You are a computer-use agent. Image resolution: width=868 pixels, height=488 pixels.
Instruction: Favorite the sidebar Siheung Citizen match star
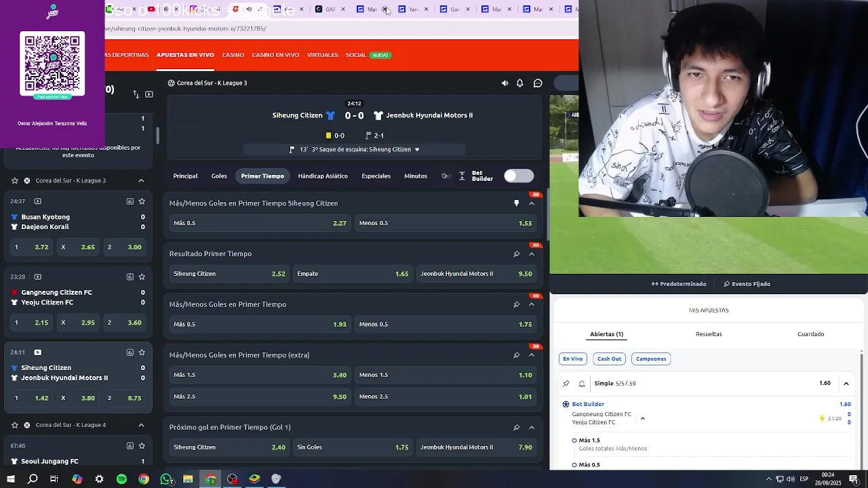[142, 352]
